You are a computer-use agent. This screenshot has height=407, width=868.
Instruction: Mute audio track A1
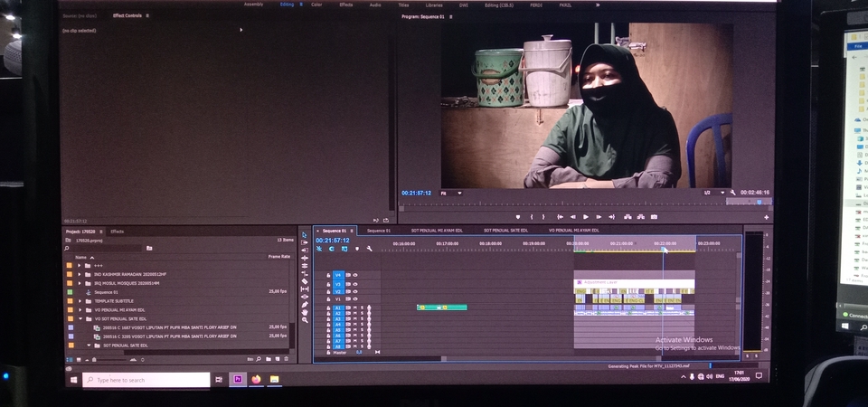(x=354, y=308)
